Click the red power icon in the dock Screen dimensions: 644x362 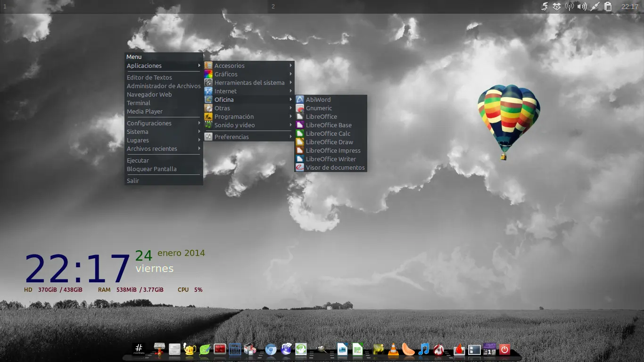coord(504,349)
